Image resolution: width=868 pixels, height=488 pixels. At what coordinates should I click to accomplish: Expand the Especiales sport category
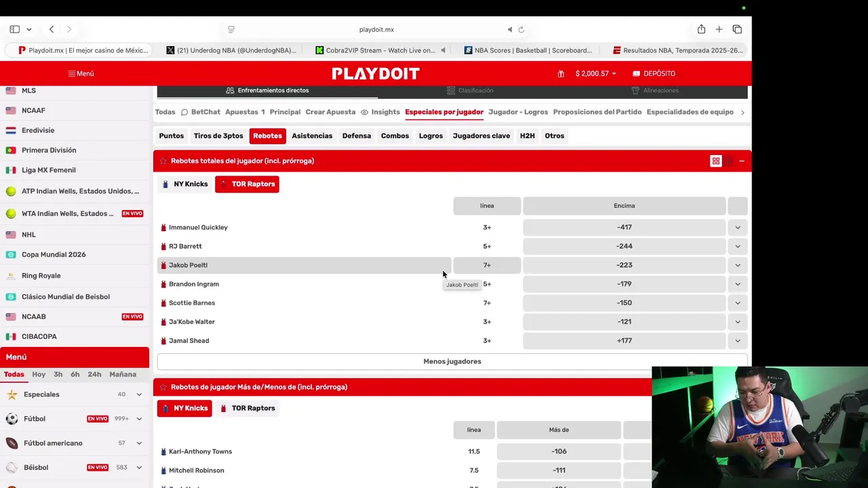pyautogui.click(x=139, y=394)
